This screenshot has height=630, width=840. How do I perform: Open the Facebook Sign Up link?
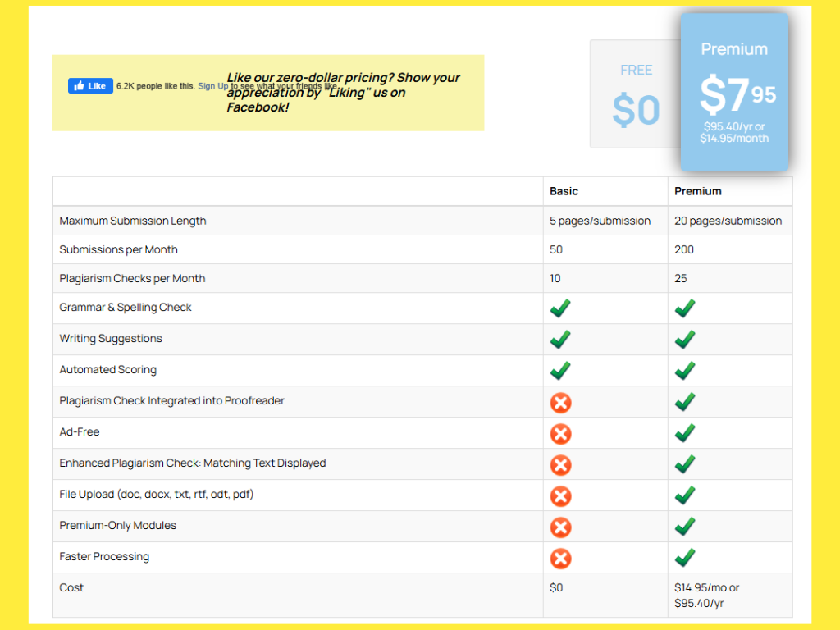212,86
